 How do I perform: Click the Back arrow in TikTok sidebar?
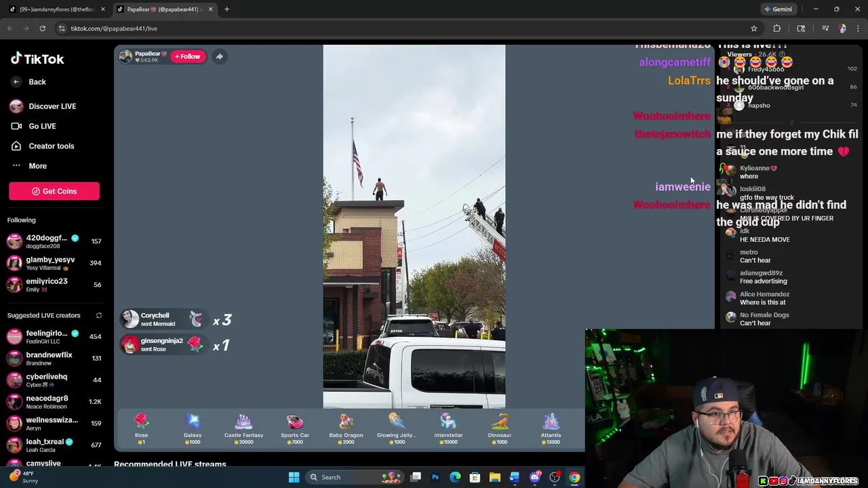tap(16, 82)
